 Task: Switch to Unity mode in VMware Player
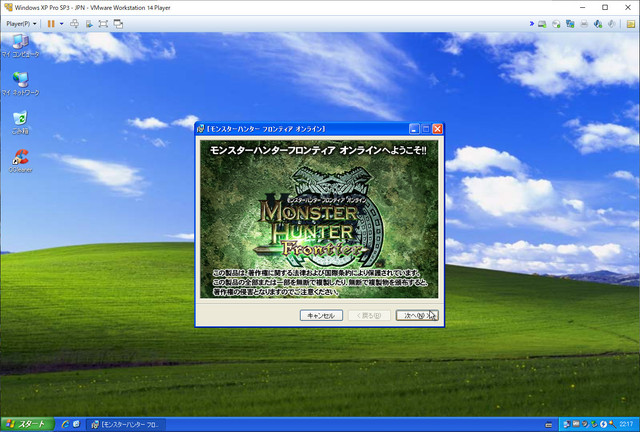click(118, 24)
